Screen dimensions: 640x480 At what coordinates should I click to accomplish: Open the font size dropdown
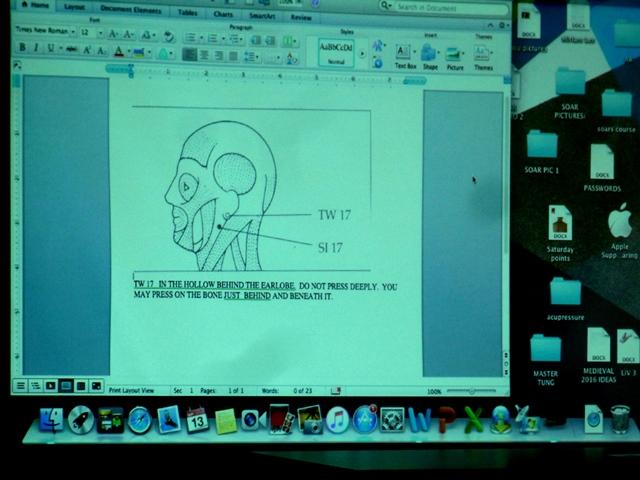coord(88,32)
